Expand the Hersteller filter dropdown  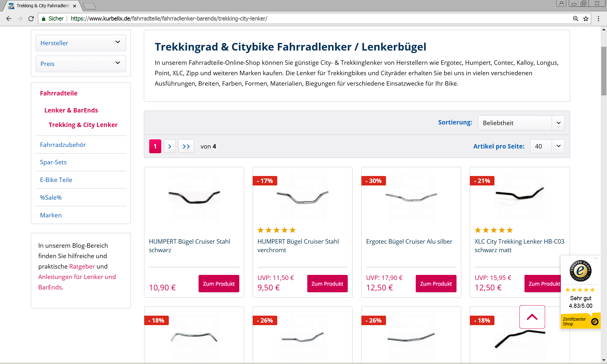(81, 43)
